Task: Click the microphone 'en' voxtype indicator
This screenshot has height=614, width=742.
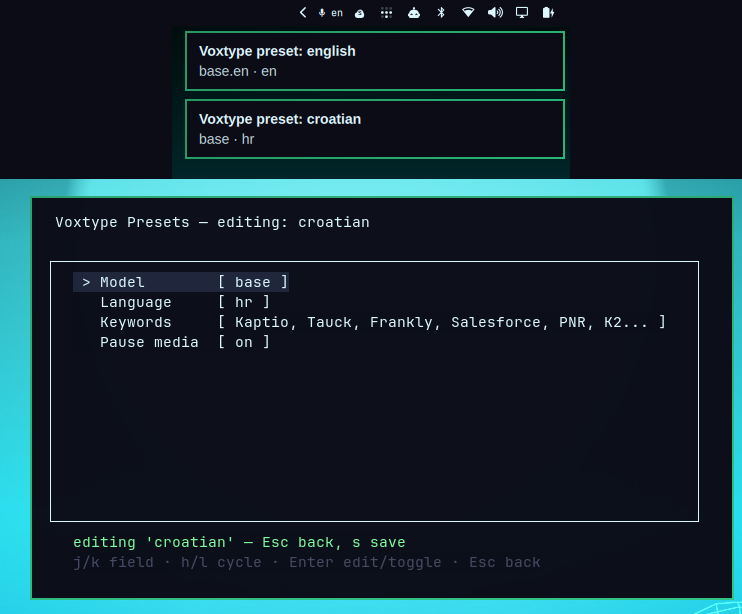Action: pos(331,13)
